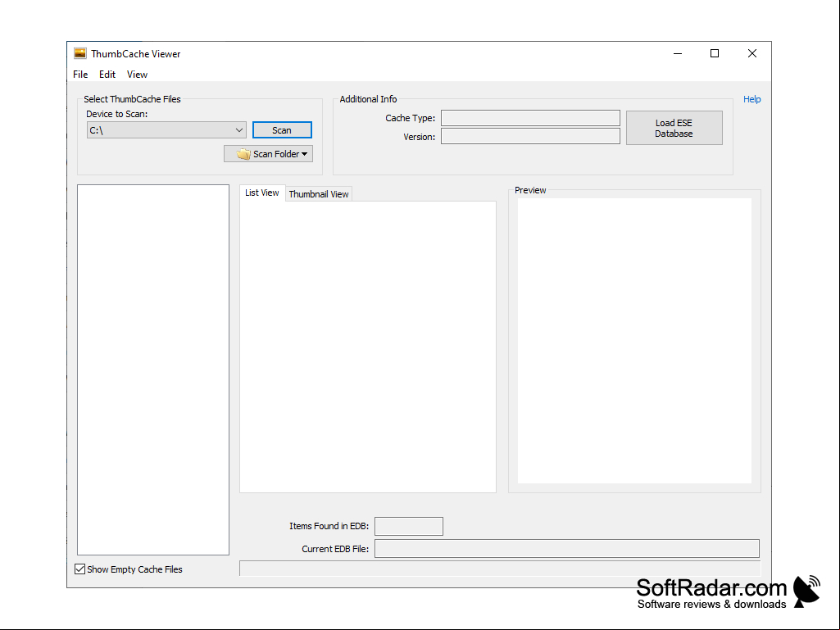Viewport: 840px width, 630px height.
Task: Switch to the Thumbnail View tab
Action: (319, 194)
